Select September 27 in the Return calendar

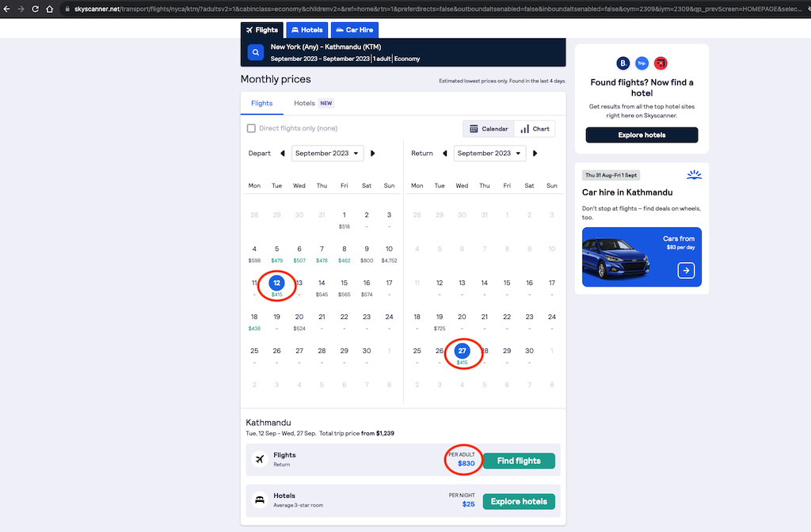[x=462, y=351]
